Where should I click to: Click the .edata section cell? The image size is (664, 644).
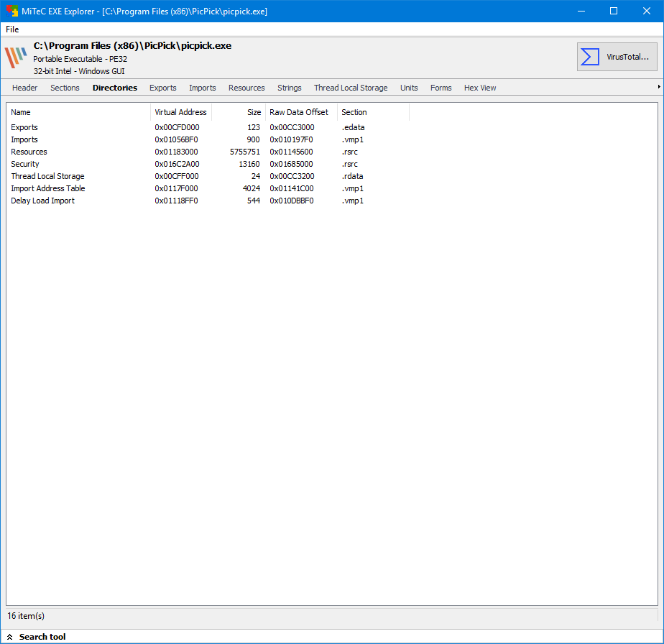(353, 127)
